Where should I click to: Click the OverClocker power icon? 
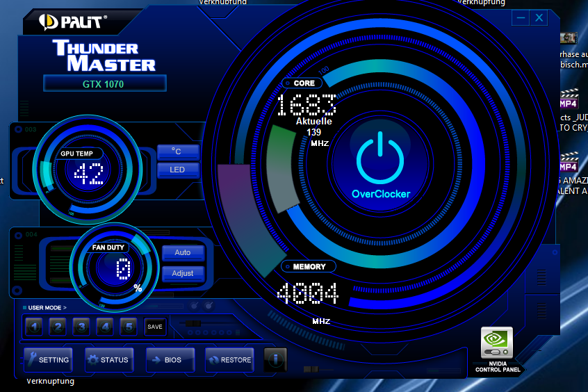click(380, 158)
